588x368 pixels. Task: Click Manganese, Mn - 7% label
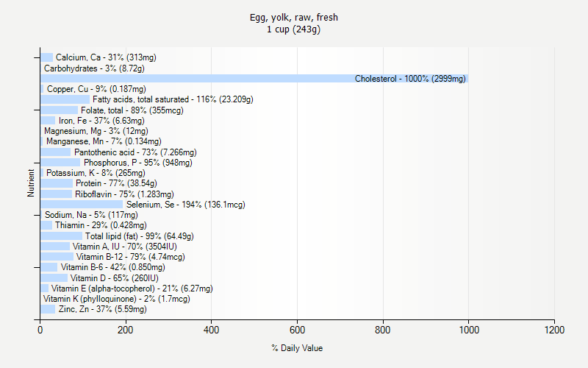tap(104, 141)
